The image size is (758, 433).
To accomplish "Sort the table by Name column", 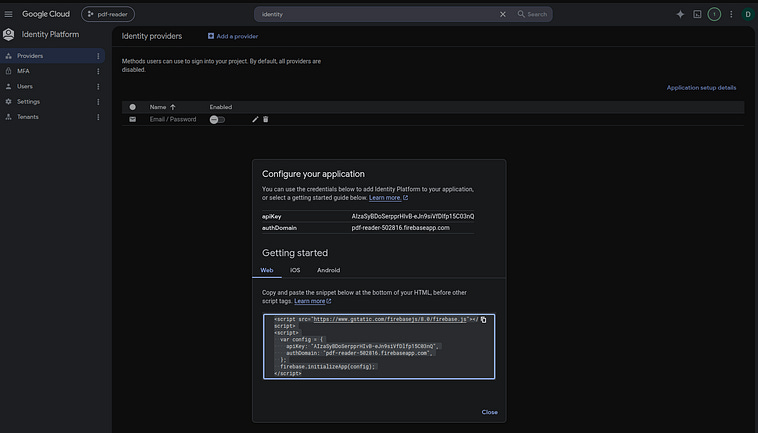I will [x=162, y=107].
